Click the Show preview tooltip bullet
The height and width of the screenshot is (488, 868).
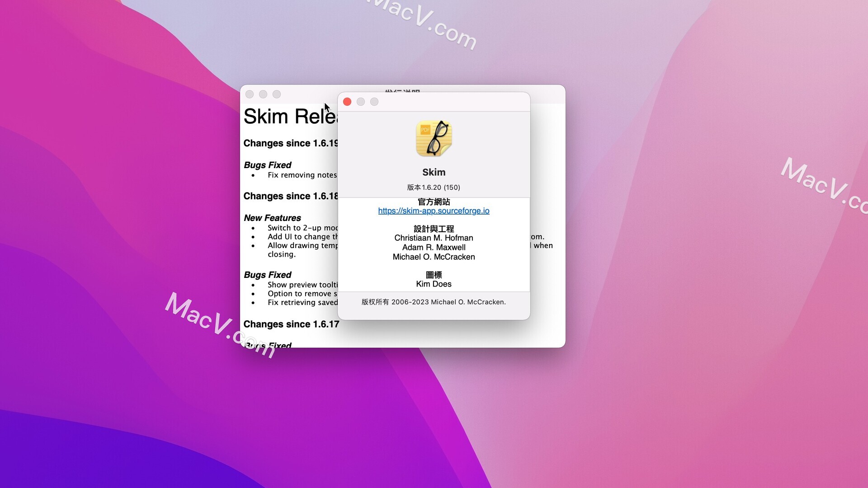click(302, 285)
